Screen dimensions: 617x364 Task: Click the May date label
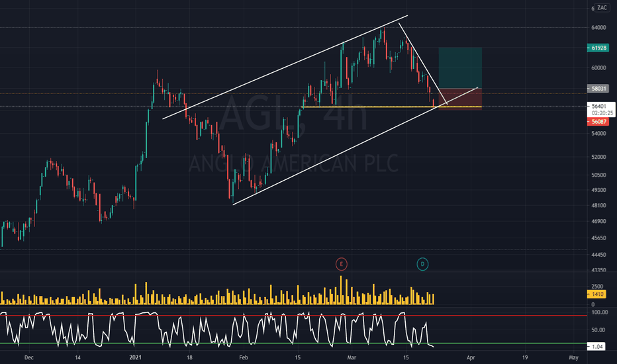pyautogui.click(x=573, y=357)
